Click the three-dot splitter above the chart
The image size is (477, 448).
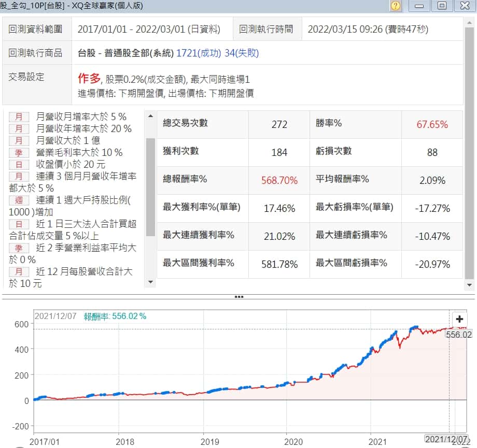238,297
